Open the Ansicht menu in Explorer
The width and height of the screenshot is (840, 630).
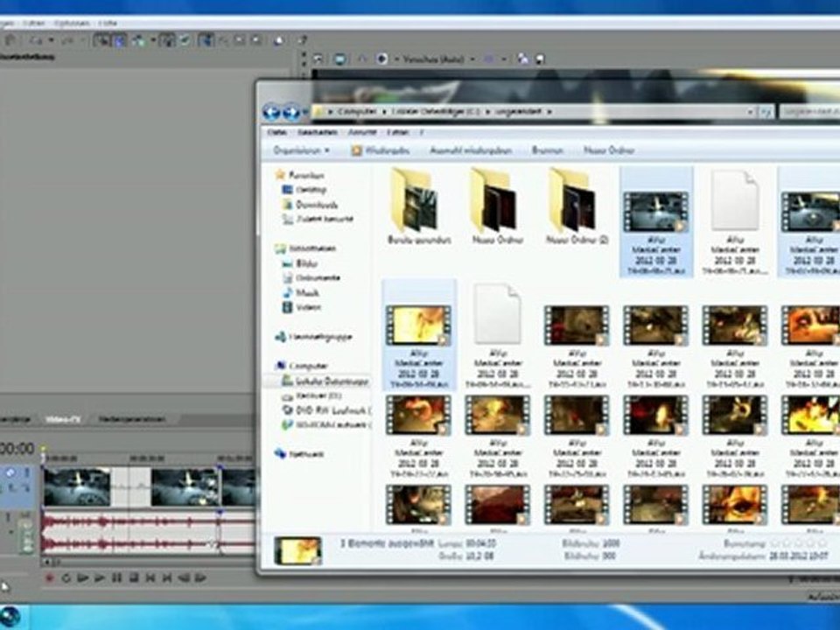tap(362, 132)
